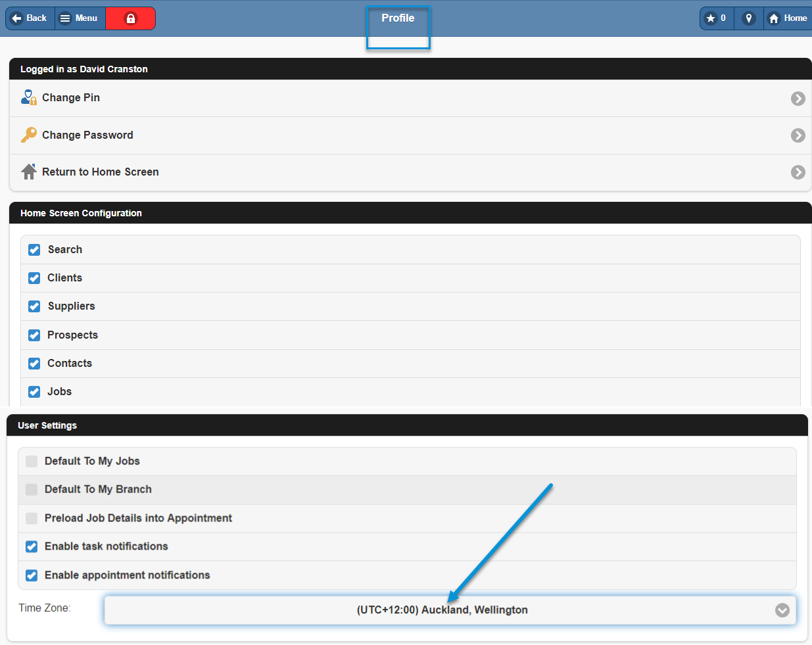Image resolution: width=812 pixels, height=645 pixels.
Task: Toggle the Prospects checkbox
Action: [34, 335]
